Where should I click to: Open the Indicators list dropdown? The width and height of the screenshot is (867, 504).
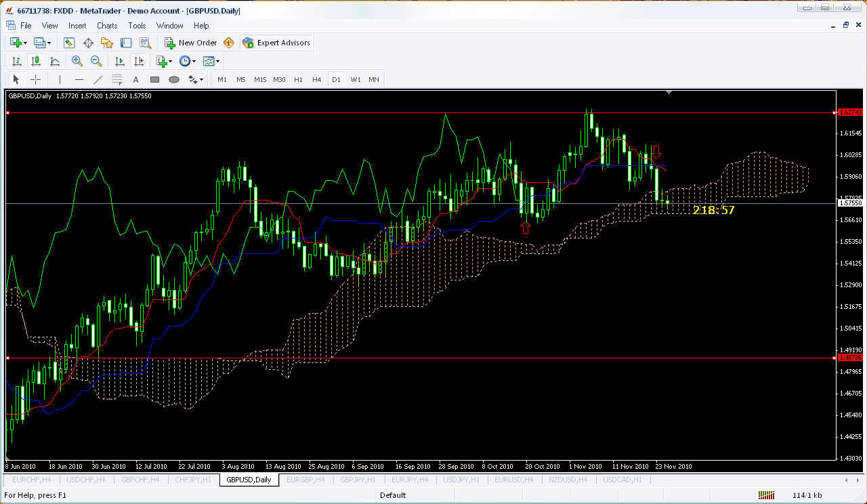(x=164, y=61)
